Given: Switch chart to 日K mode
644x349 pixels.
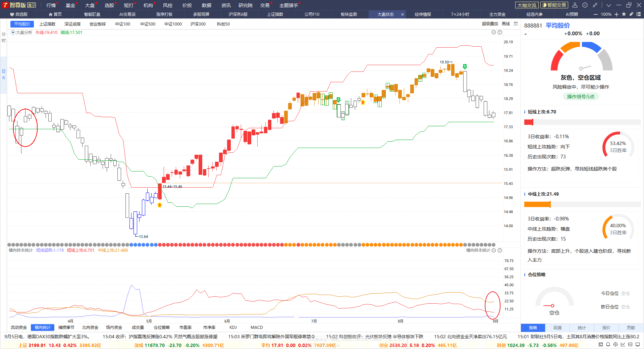Looking at the screenshot, I should pos(4,74).
